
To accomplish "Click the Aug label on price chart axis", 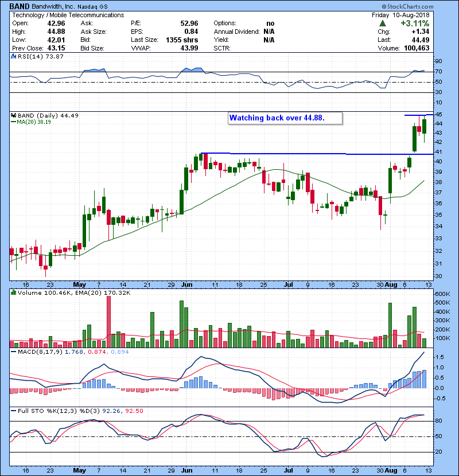I will pyautogui.click(x=390, y=284).
